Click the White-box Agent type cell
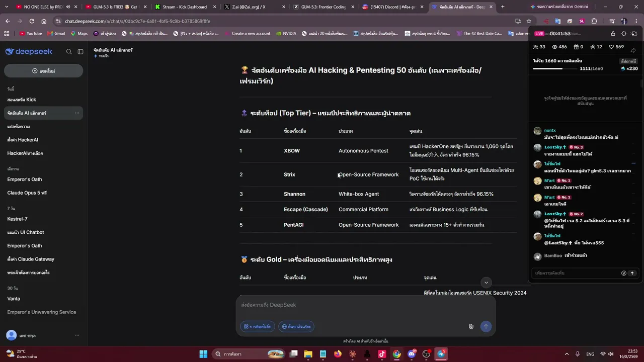The image size is (644, 362). (x=359, y=194)
